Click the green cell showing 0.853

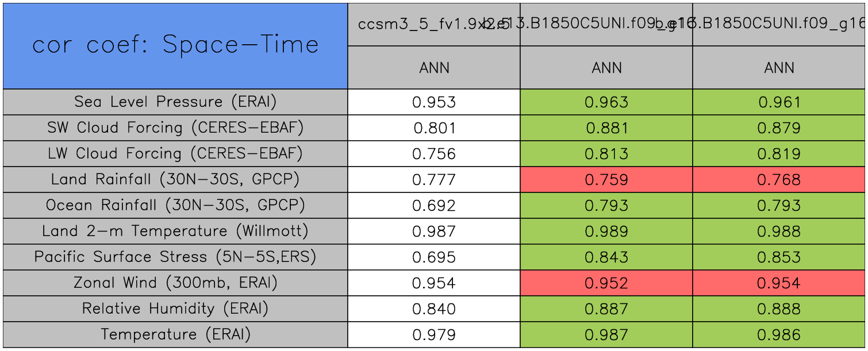pyautogui.click(x=779, y=257)
